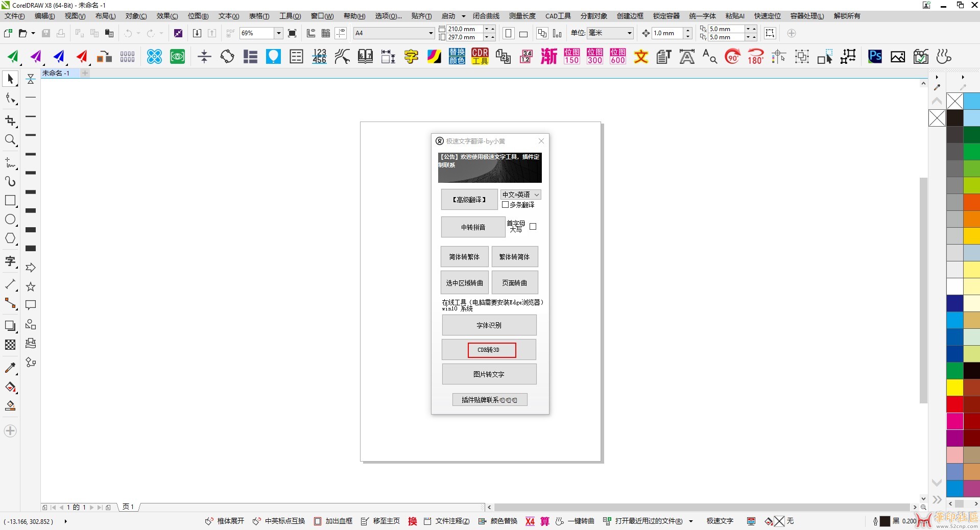Expand the open file dropdown arrow
The image size is (980, 530).
(x=33, y=33)
